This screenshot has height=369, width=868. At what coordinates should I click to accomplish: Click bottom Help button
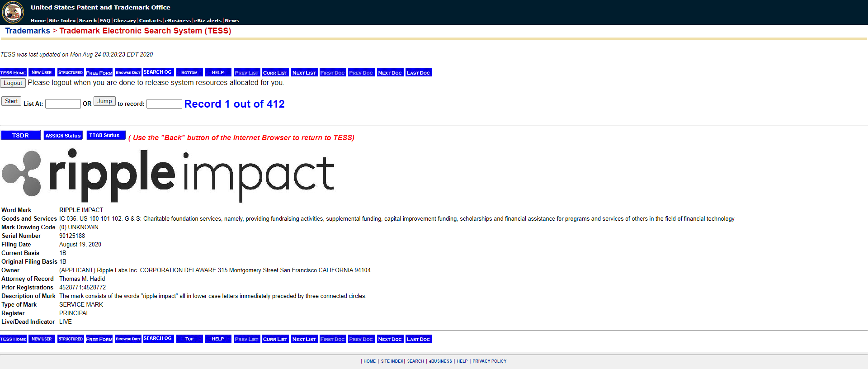pos(218,339)
